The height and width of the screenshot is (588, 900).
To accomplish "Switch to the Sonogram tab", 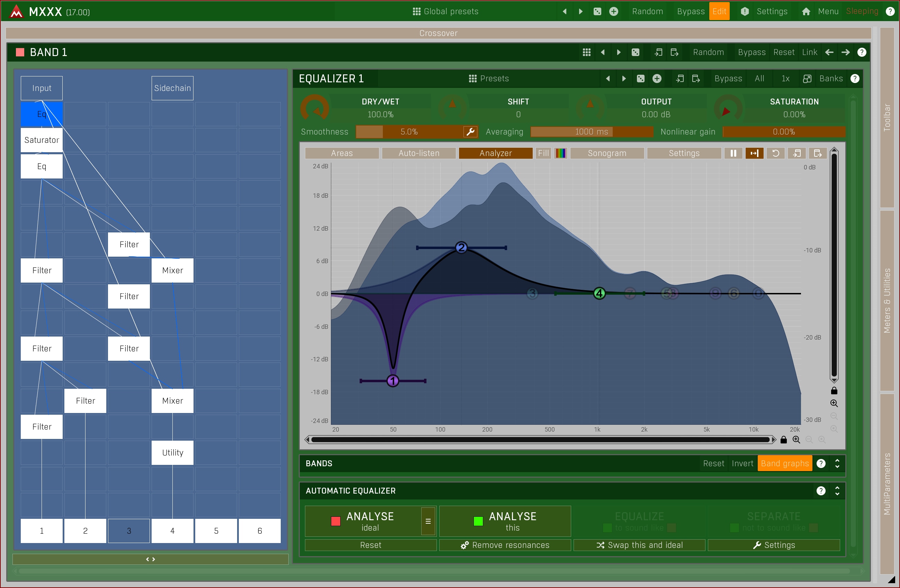I will (606, 153).
